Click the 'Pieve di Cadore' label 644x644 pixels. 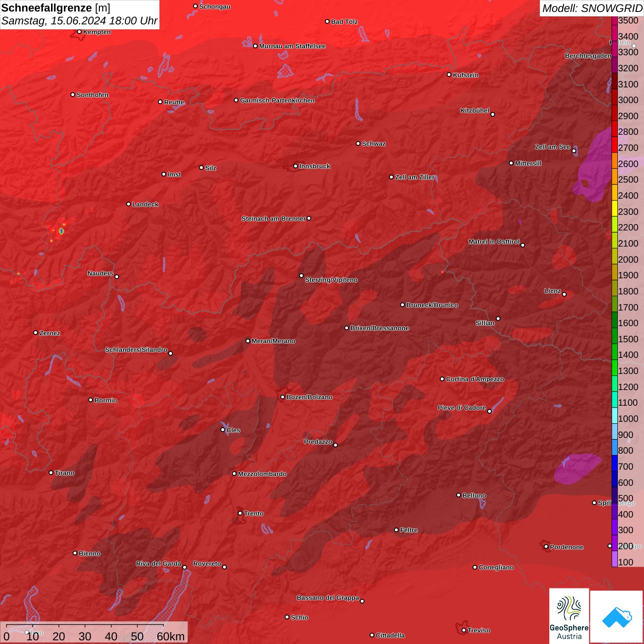pos(462,408)
